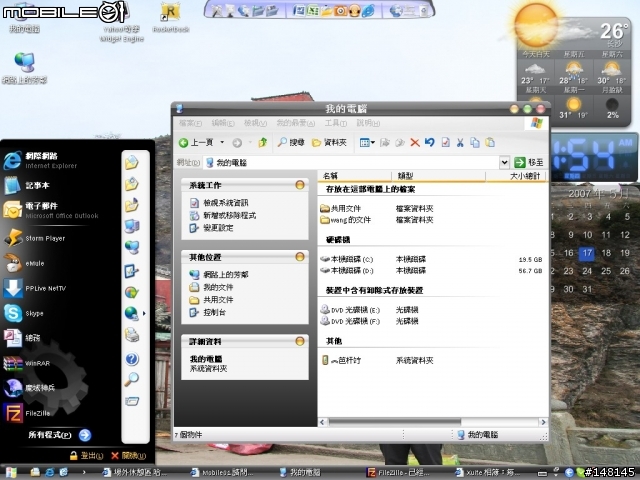Image resolution: width=640 pixels, height=480 pixels.
Task: Click right arrow of horizontal scrollbar
Action: pyautogui.click(x=543, y=422)
